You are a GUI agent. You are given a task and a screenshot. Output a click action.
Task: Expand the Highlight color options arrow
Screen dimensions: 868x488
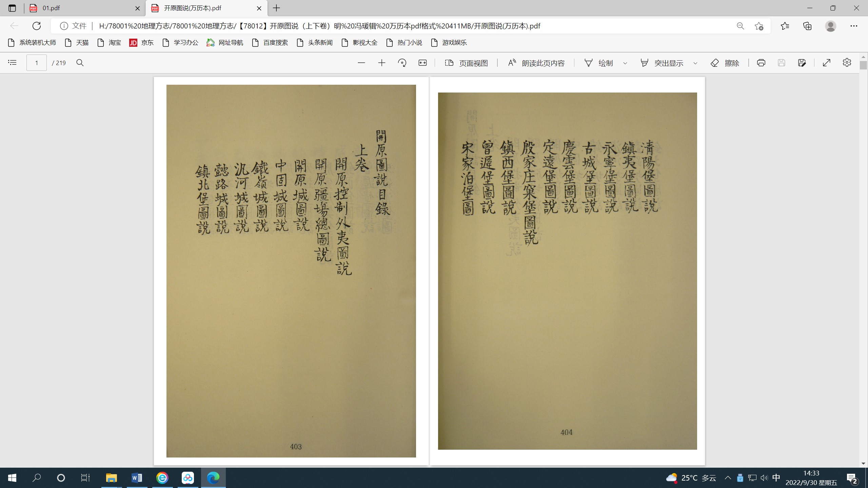[x=695, y=63]
